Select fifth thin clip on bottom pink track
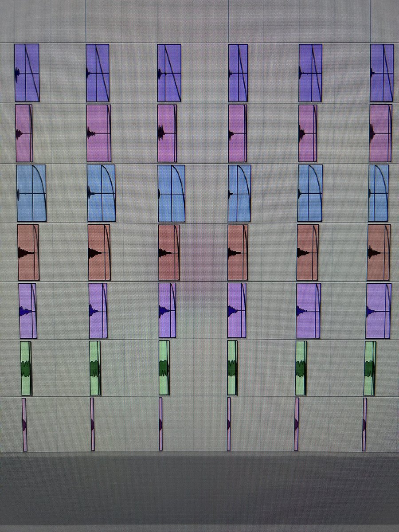 (297, 424)
